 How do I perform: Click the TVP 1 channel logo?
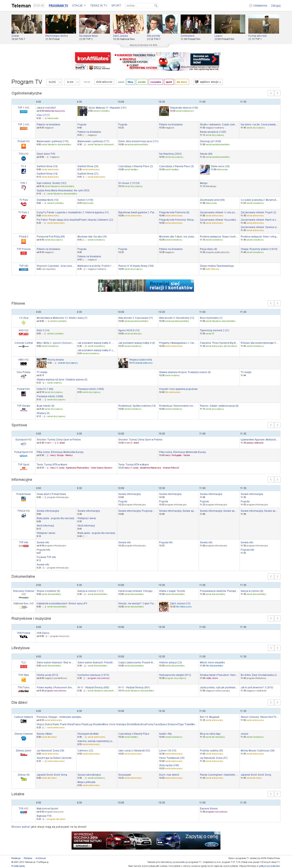(23, 111)
